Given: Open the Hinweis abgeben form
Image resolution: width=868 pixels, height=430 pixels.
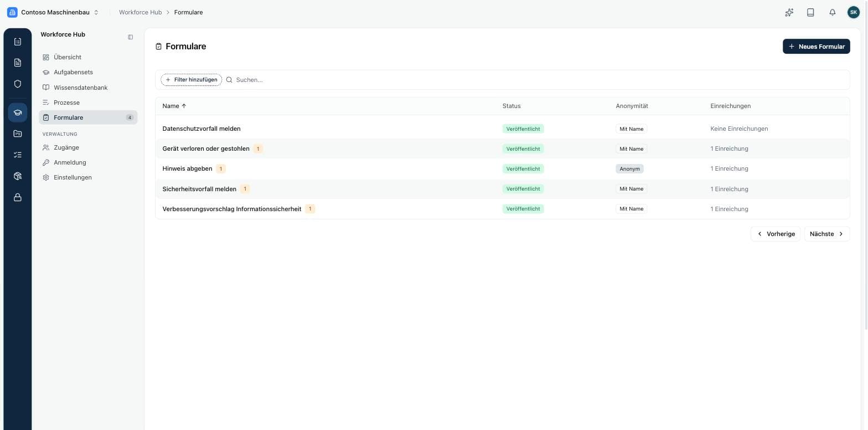Looking at the screenshot, I should (x=187, y=168).
